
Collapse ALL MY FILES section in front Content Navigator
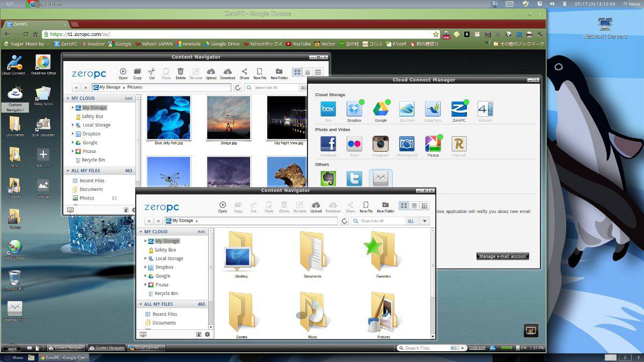click(141, 304)
